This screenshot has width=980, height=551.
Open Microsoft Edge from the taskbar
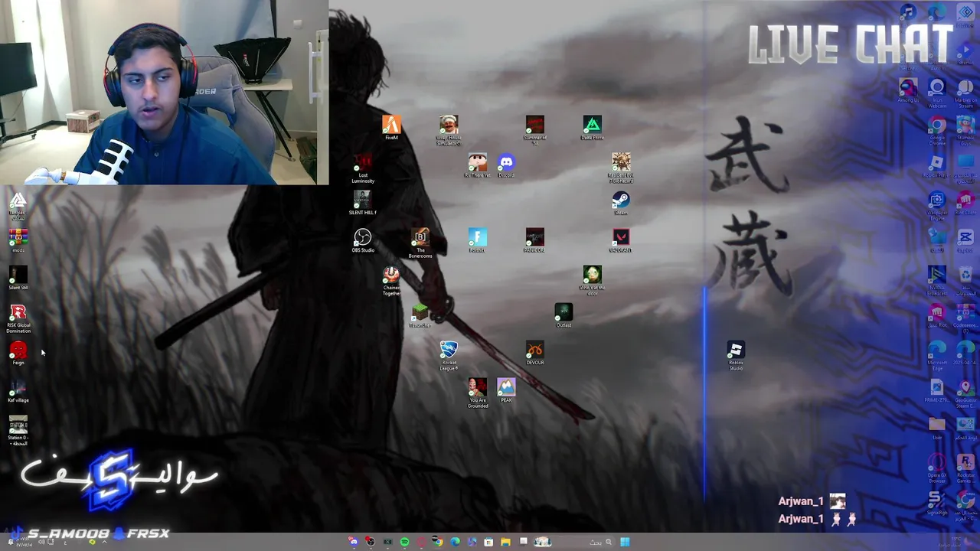[x=455, y=542]
